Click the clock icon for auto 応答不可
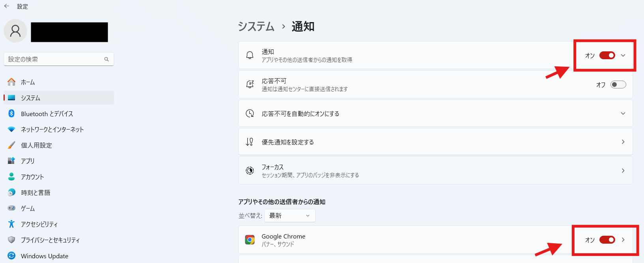The height and width of the screenshot is (263, 644). tap(250, 113)
